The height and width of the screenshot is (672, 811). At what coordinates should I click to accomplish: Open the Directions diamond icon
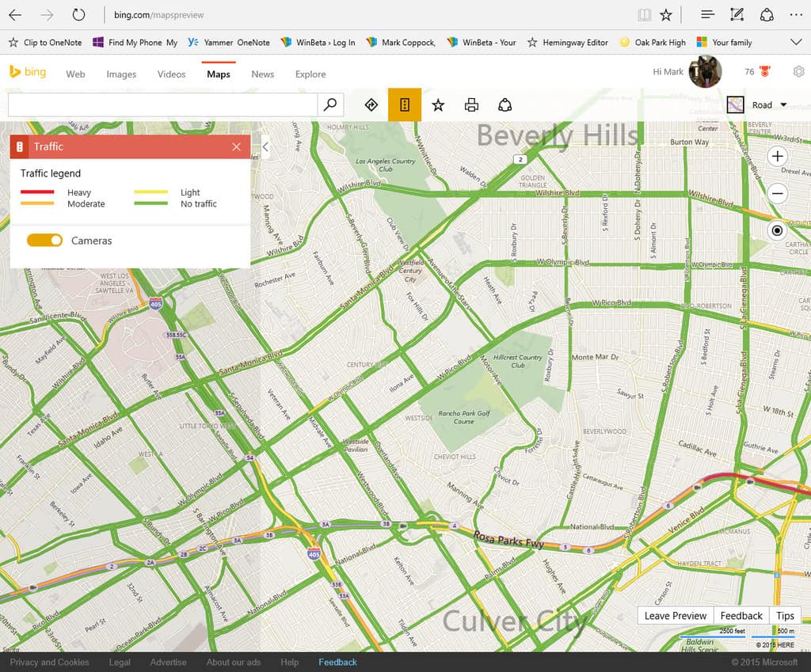371,105
